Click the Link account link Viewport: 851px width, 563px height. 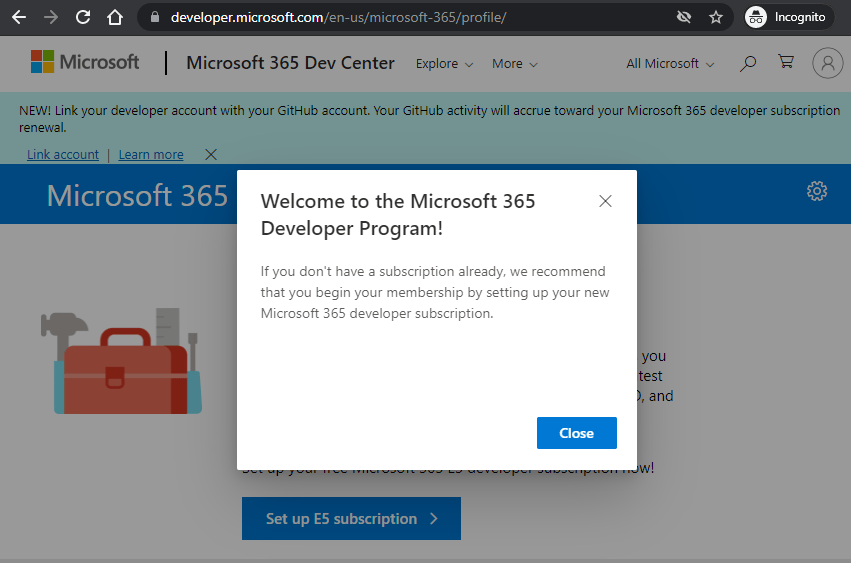point(63,155)
